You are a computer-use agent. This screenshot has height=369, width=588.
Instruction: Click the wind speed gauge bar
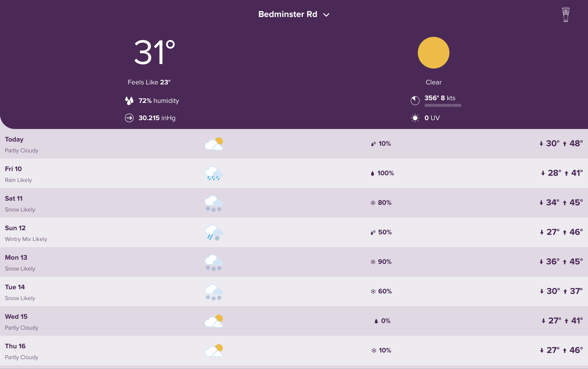point(443,105)
